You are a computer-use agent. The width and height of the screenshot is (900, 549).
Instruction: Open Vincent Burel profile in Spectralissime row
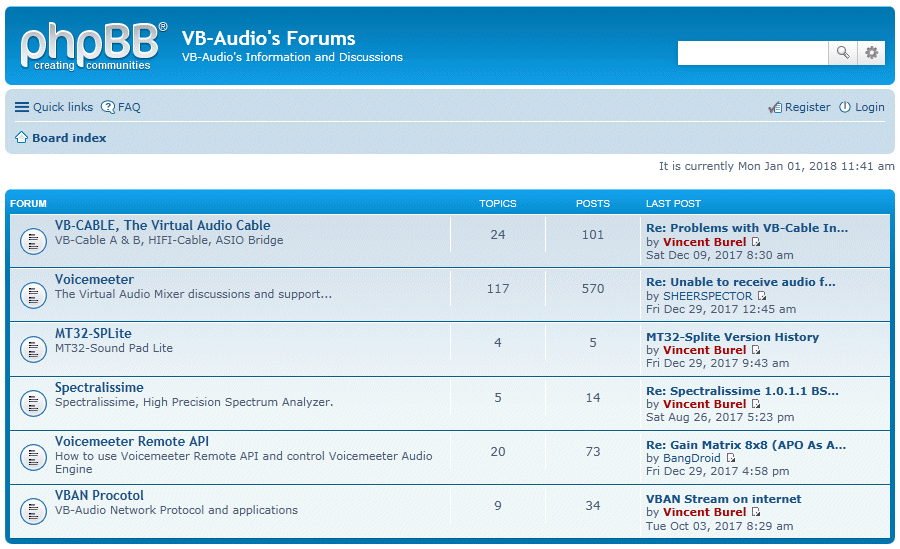click(x=704, y=404)
